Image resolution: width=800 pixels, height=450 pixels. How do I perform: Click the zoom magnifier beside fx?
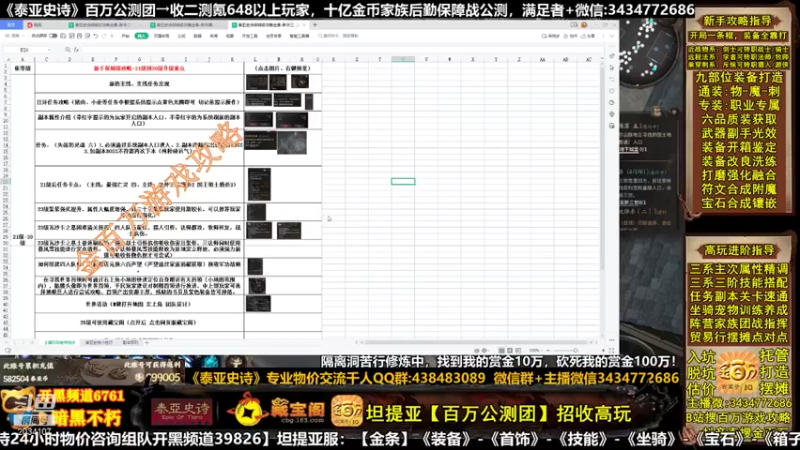(x=67, y=49)
